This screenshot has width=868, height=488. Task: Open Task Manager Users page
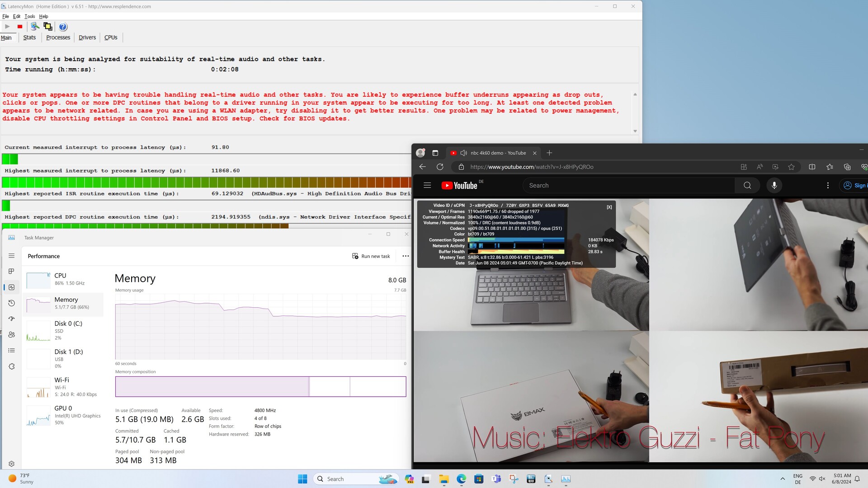[x=12, y=334]
